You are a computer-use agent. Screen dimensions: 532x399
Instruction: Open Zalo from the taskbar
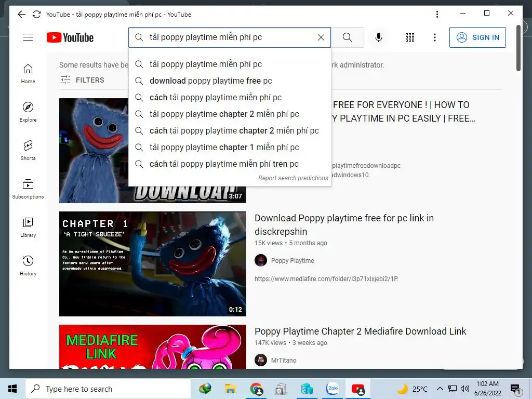point(332,389)
